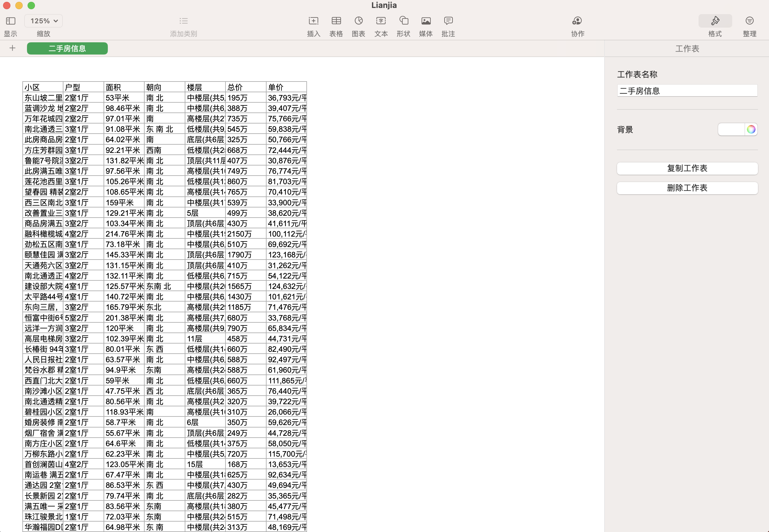
Task: Open the Organize (整理) panel
Action: coord(749,21)
